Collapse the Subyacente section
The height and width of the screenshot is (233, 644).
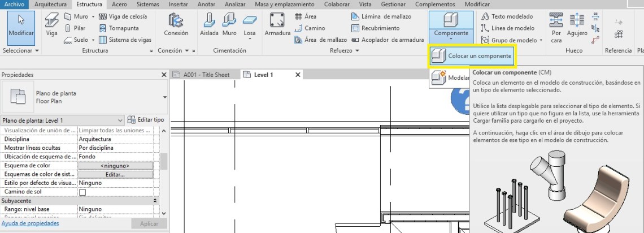pos(155,201)
